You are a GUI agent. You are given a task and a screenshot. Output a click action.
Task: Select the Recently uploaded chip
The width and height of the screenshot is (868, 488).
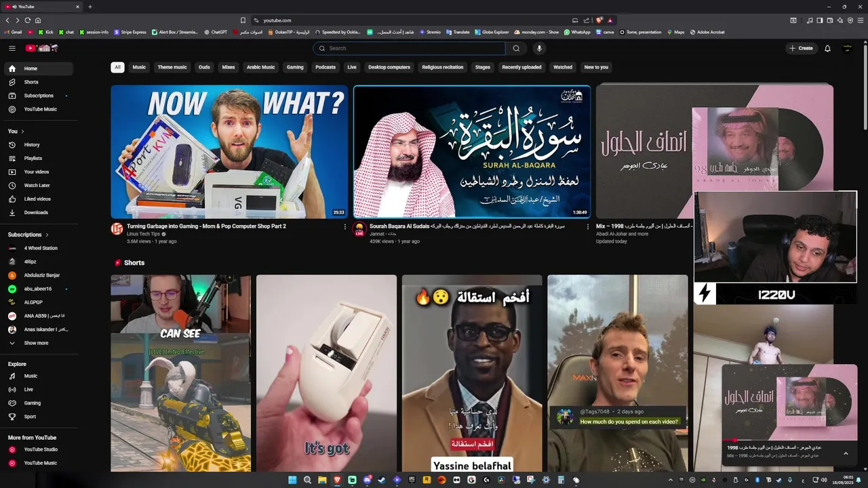(521, 67)
